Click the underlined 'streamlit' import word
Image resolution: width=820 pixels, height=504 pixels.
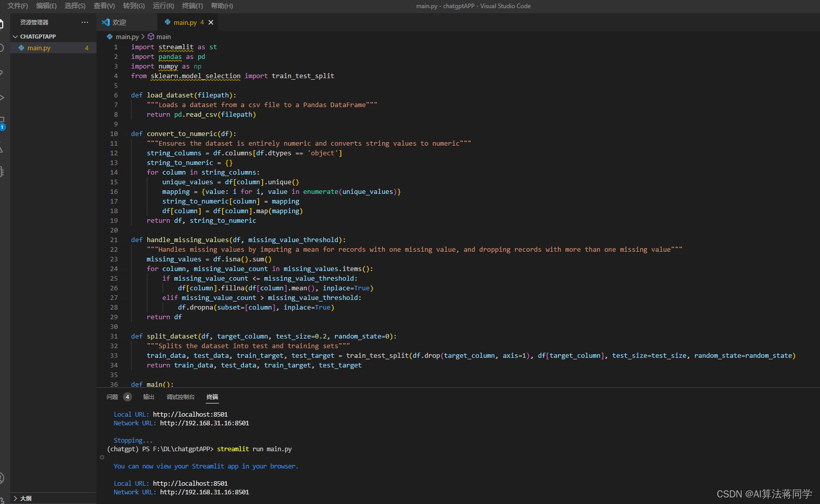(176, 47)
